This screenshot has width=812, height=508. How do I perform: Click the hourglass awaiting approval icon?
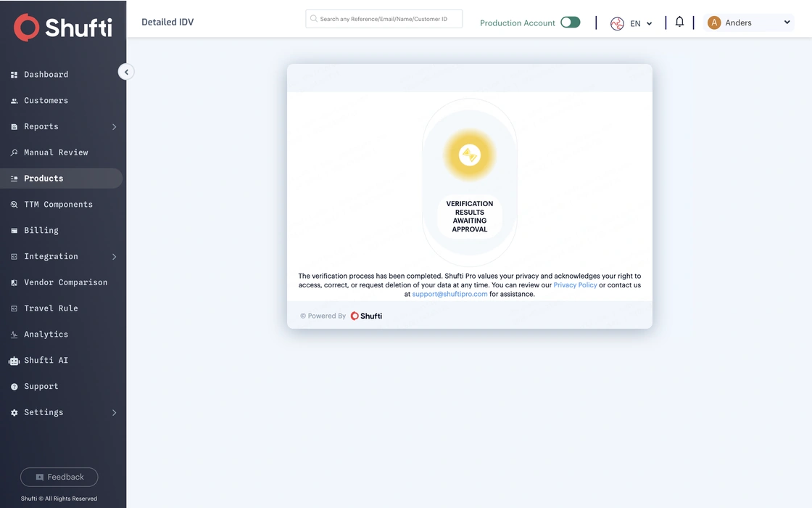tap(470, 155)
